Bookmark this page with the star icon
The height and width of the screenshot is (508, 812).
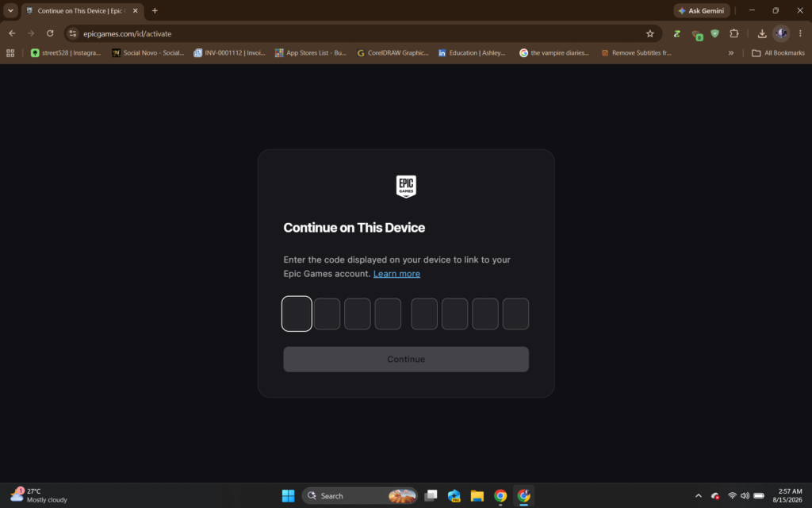(650, 33)
